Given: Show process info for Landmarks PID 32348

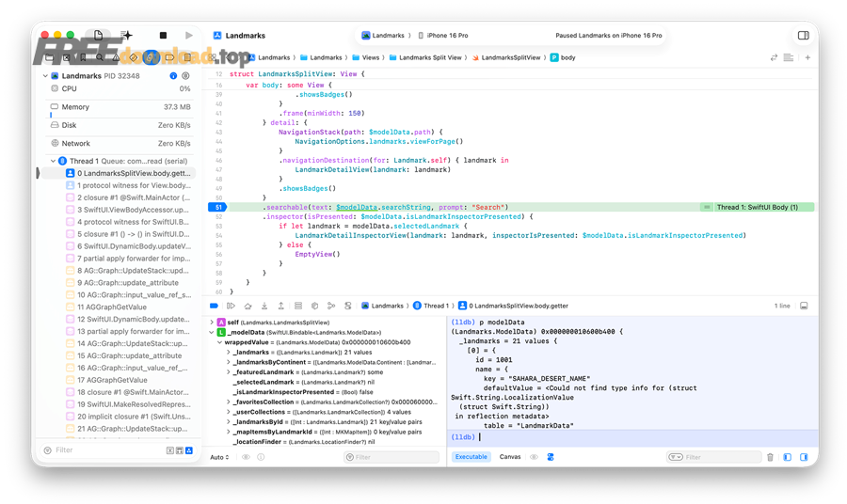Looking at the screenshot, I should [x=173, y=75].
